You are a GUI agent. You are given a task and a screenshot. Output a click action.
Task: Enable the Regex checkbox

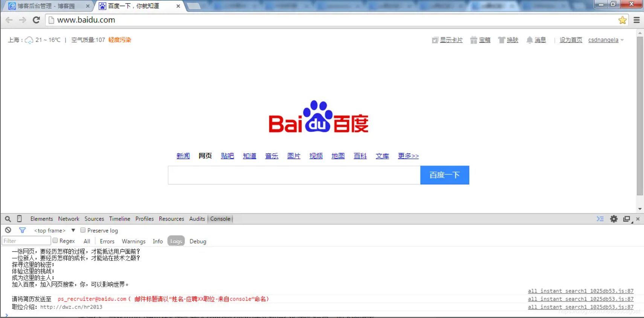[x=55, y=240]
